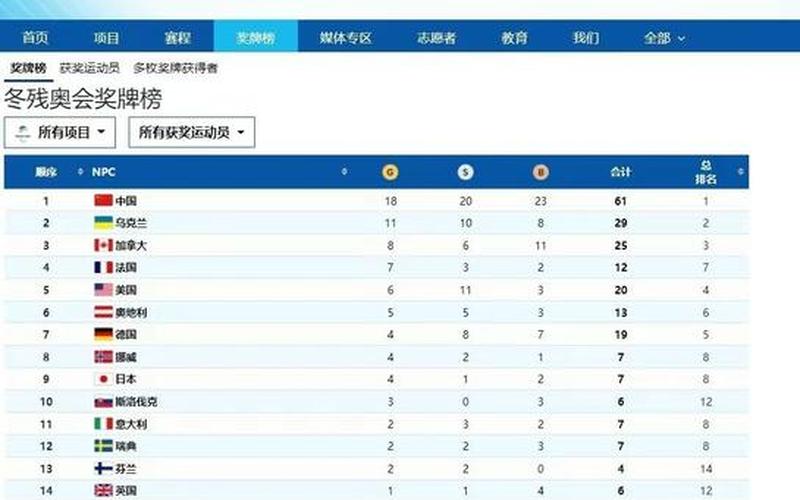Expand the 全部 menu in navigation
The image size is (800, 500).
[665, 38]
